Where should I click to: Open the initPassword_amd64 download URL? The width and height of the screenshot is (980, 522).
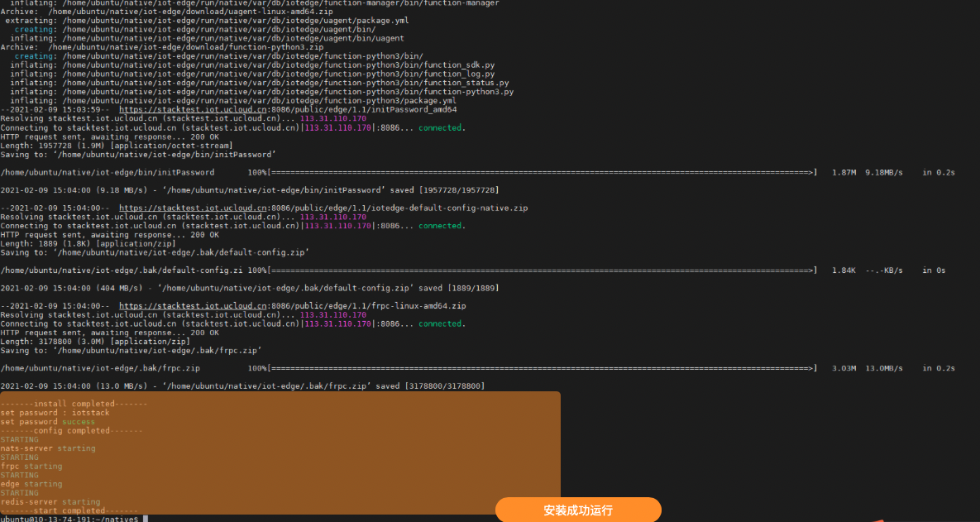288,109
